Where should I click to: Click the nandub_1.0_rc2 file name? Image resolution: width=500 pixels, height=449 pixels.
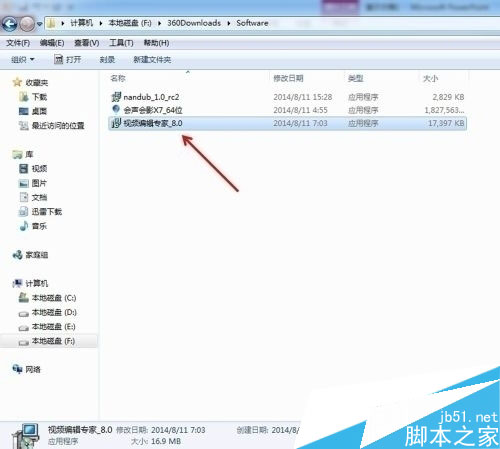151,97
